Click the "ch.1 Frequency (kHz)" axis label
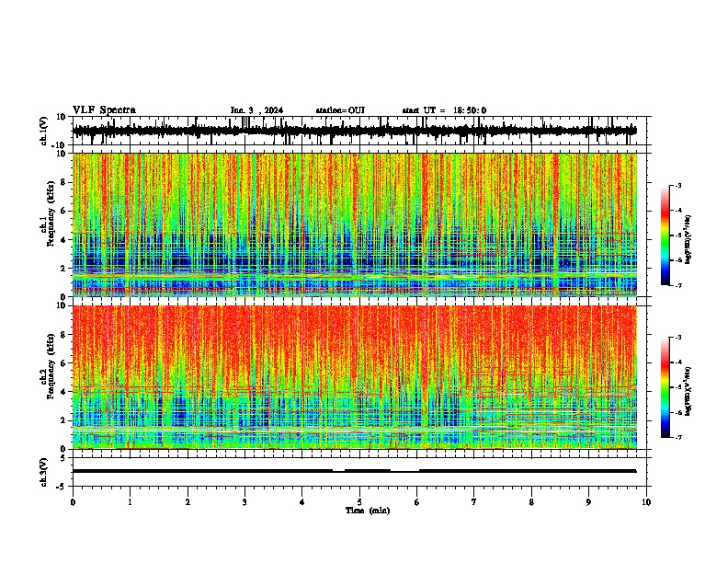Image resolution: width=728 pixels, height=563 pixels. point(48,214)
